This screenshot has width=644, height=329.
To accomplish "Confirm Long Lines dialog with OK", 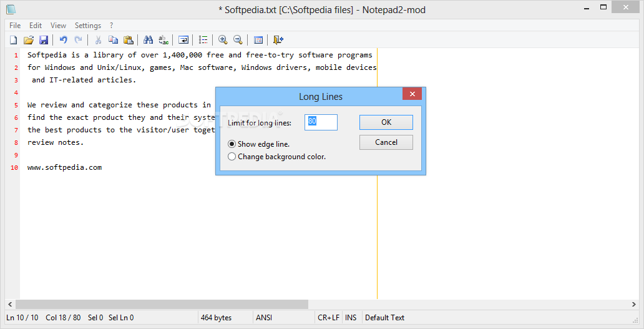I will pos(386,122).
